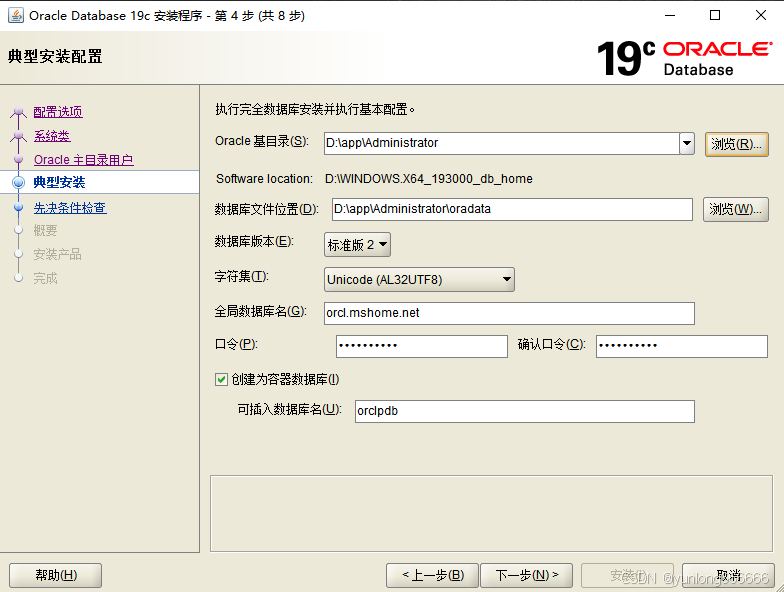Close the installer window

pos(760,16)
